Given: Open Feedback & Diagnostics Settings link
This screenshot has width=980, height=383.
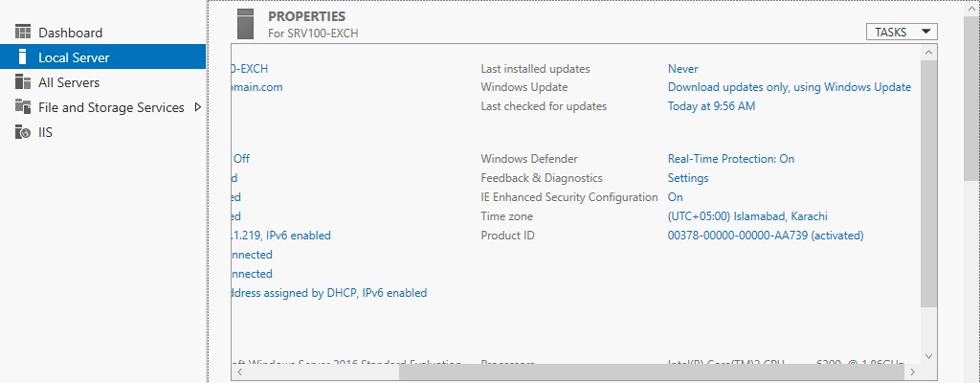Looking at the screenshot, I should tap(687, 178).
